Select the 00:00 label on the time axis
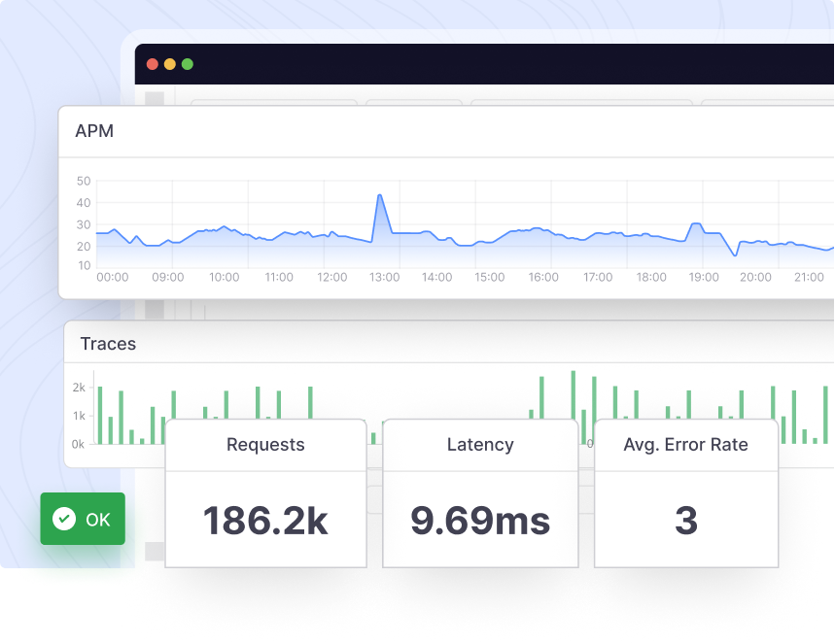This screenshot has height=644, width=835. click(x=113, y=278)
